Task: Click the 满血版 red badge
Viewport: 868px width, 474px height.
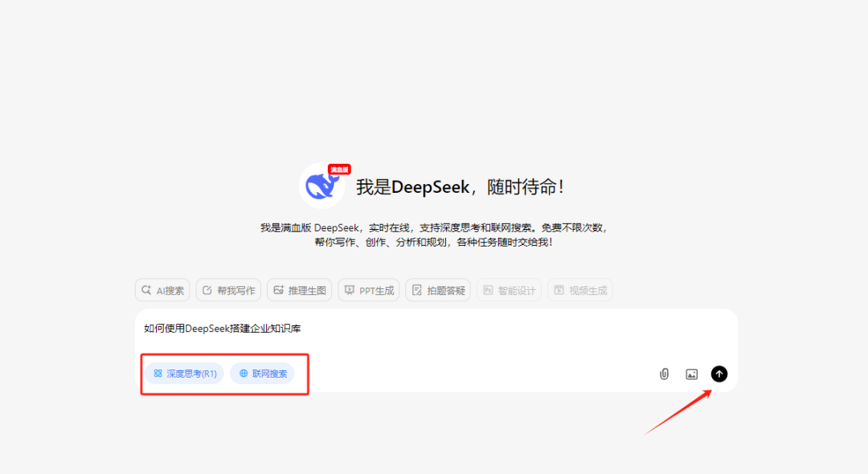Action: pyautogui.click(x=339, y=170)
